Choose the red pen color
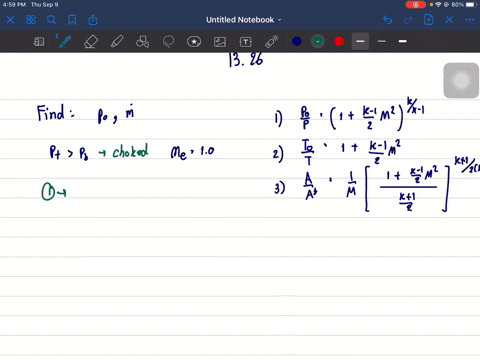The height and width of the screenshot is (360, 480). tap(339, 41)
